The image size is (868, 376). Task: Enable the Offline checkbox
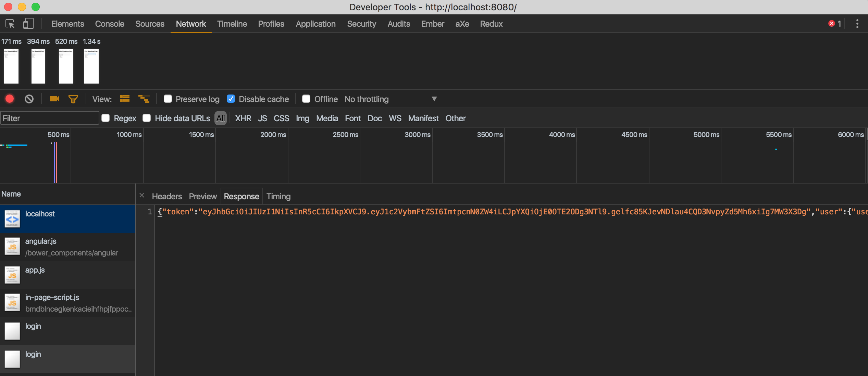tap(306, 99)
